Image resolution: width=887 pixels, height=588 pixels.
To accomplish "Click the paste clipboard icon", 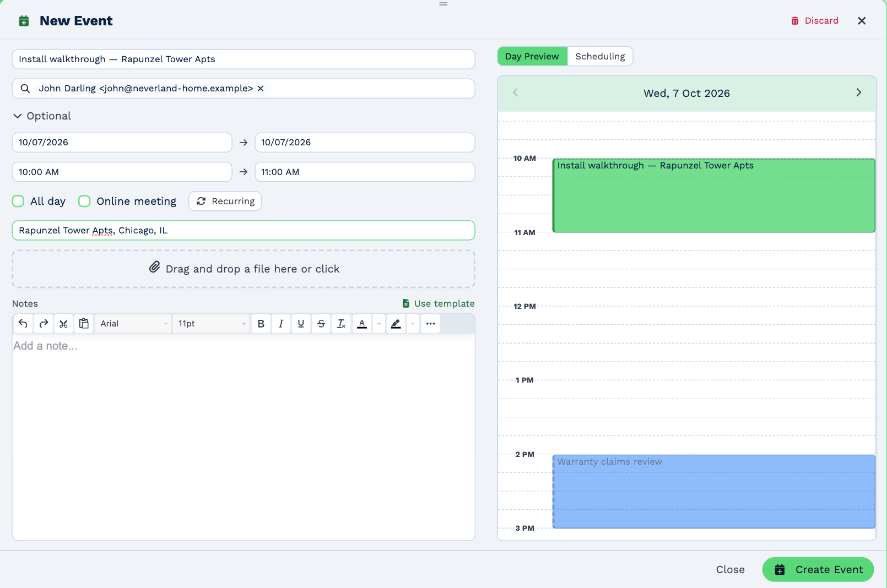I will point(84,324).
